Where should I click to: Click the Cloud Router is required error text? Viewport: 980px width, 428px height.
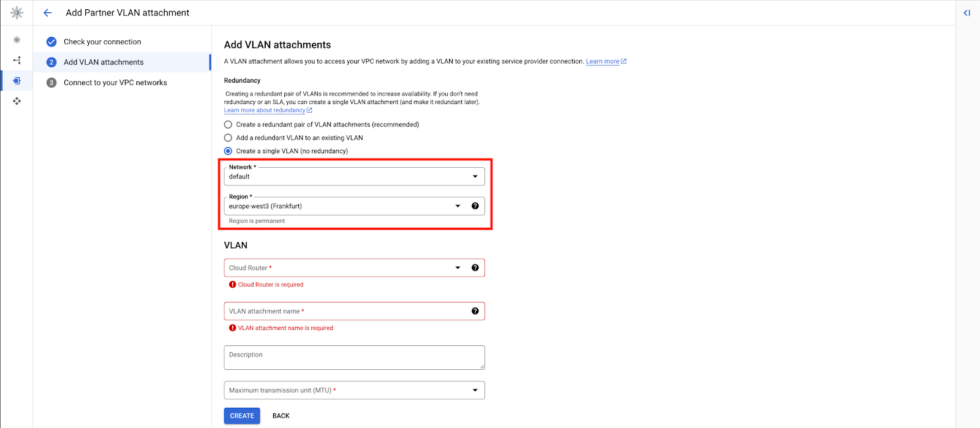[x=271, y=285]
